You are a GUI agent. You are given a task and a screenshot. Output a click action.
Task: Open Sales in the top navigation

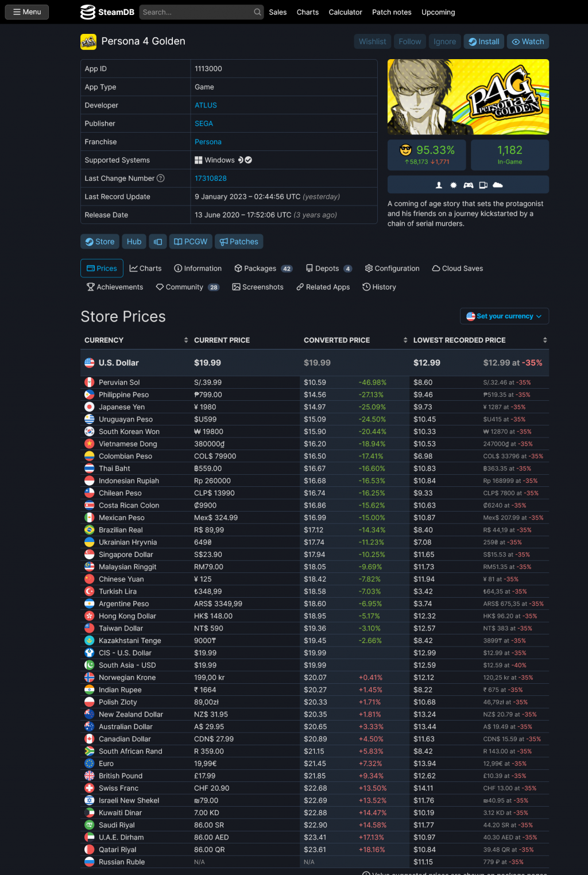pos(278,12)
